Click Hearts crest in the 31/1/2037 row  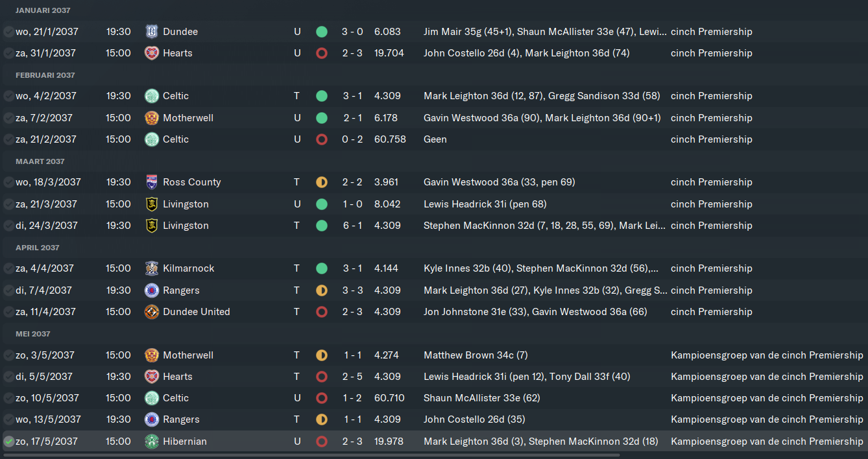tap(151, 53)
